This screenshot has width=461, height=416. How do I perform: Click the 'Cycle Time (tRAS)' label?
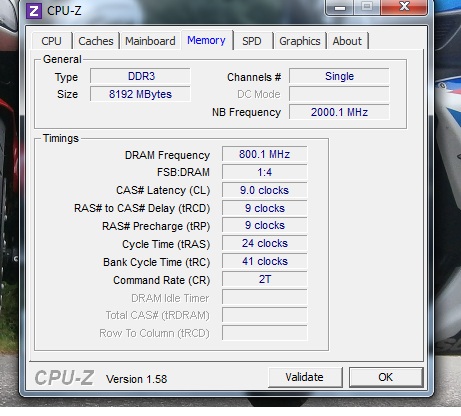coord(166,244)
